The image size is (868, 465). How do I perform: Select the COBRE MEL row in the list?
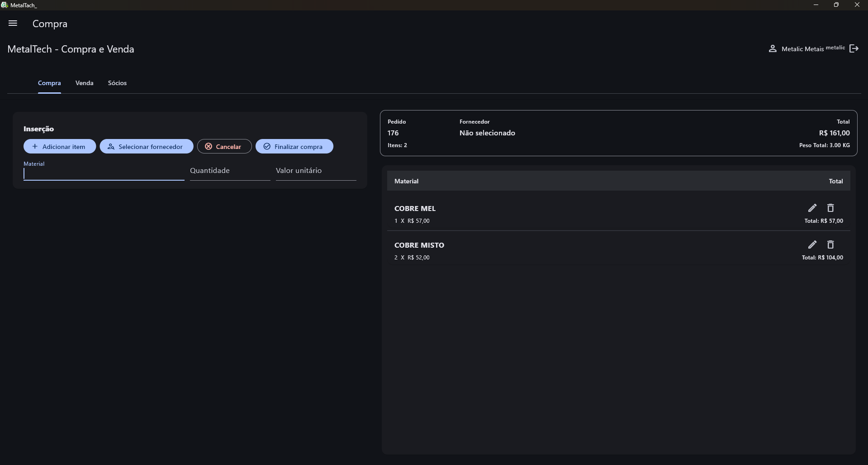pos(543,213)
